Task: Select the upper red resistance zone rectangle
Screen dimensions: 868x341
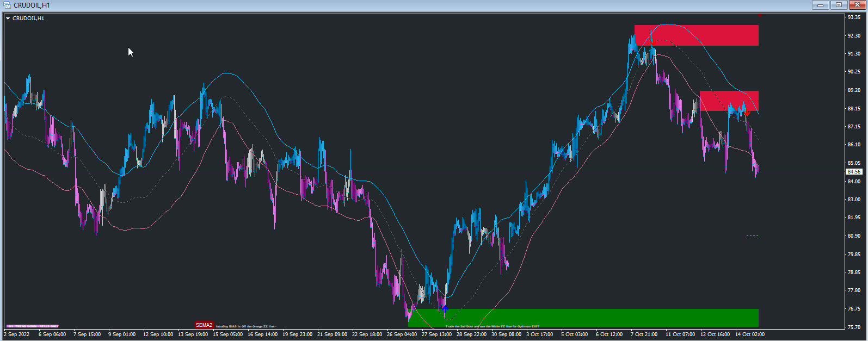Action: (x=696, y=35)
